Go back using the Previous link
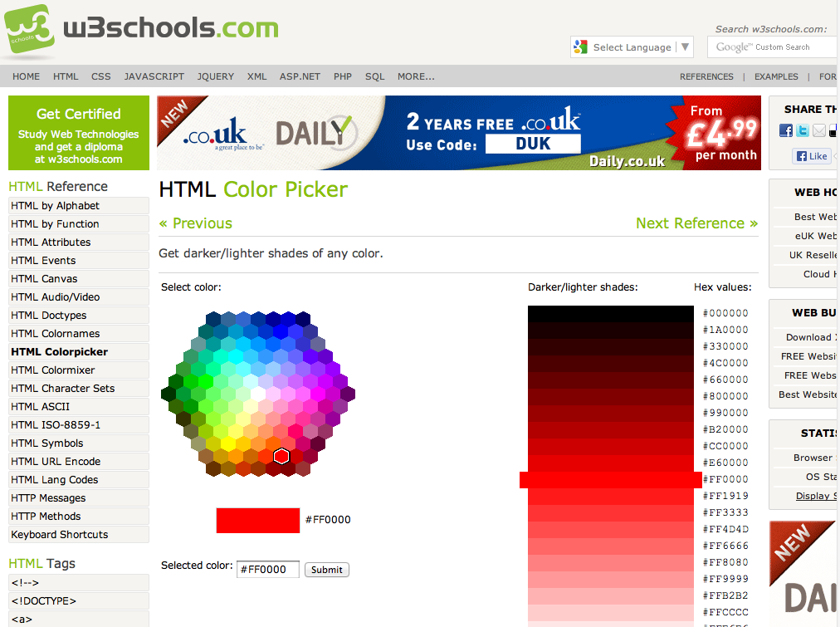Screen dimensions: 840x627 196,223
